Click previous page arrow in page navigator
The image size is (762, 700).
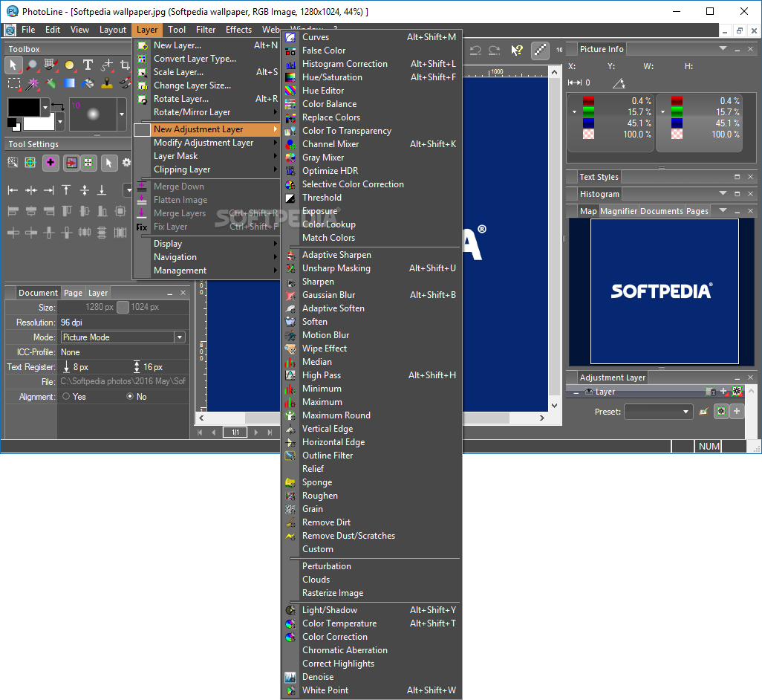click(x=213, y=432)
